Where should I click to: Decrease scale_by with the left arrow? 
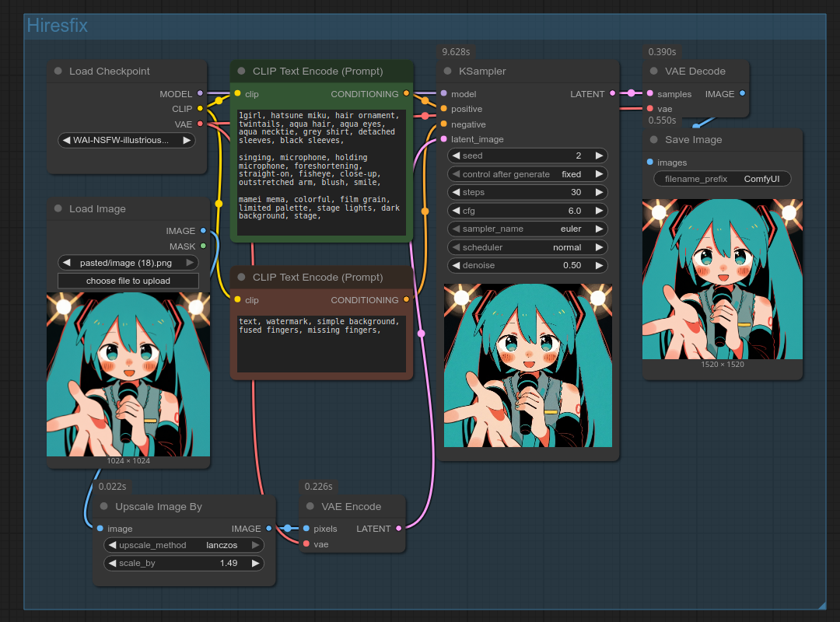coord(112,563)
